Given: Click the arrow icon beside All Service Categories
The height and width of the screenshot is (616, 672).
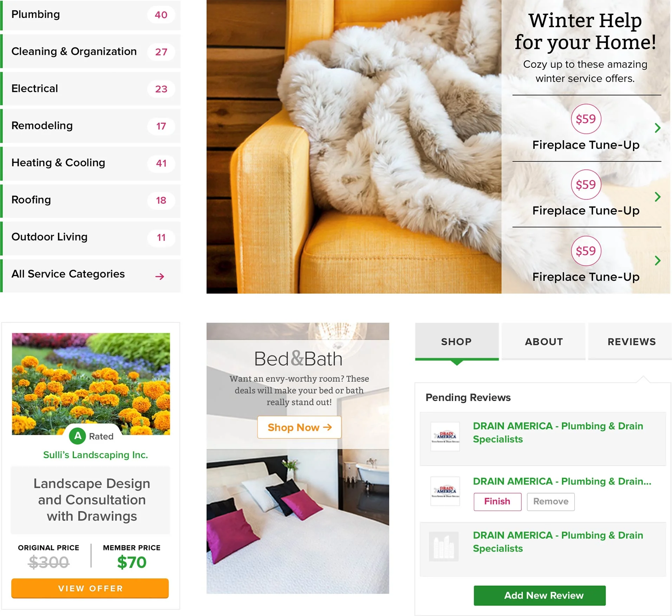Looking at the screenshot, I should (x=159, y=276).
